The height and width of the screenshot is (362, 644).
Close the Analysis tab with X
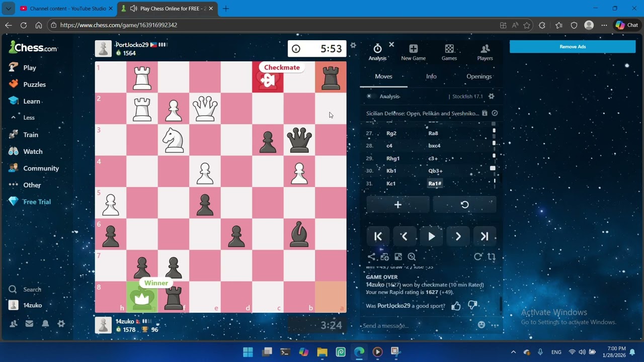click(x=391, y=45)
